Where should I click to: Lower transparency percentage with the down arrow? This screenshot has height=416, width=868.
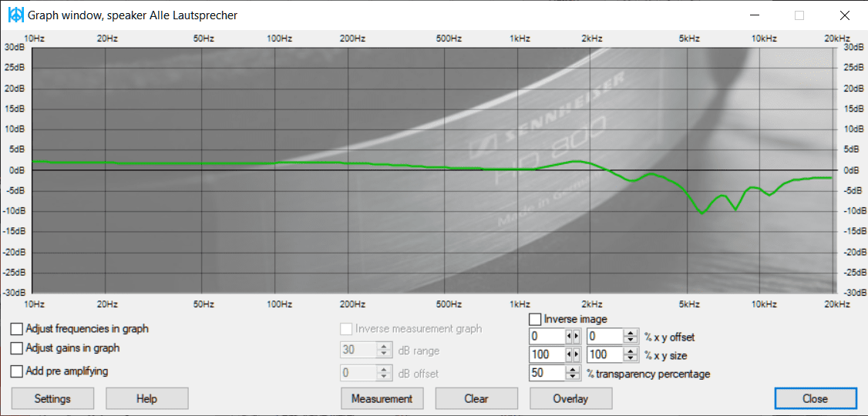pos(573,377)
